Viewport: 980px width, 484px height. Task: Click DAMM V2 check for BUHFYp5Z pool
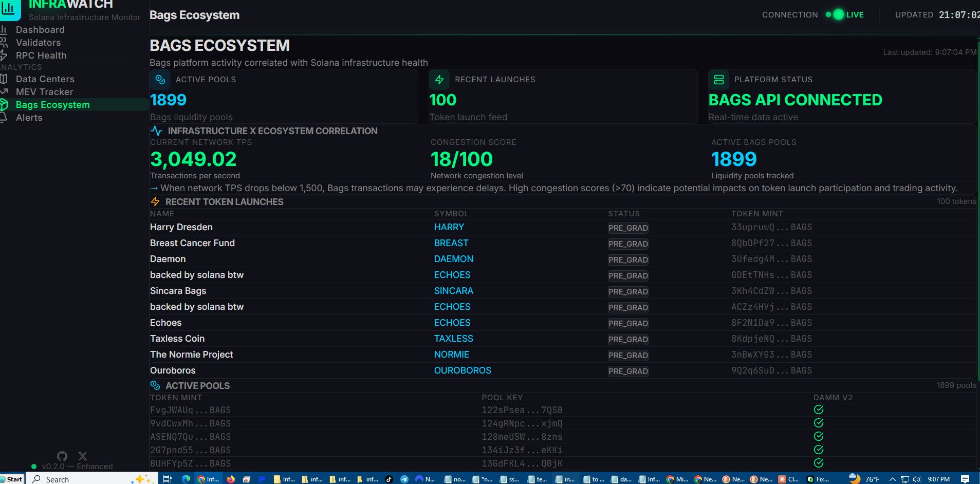[819, 463]
